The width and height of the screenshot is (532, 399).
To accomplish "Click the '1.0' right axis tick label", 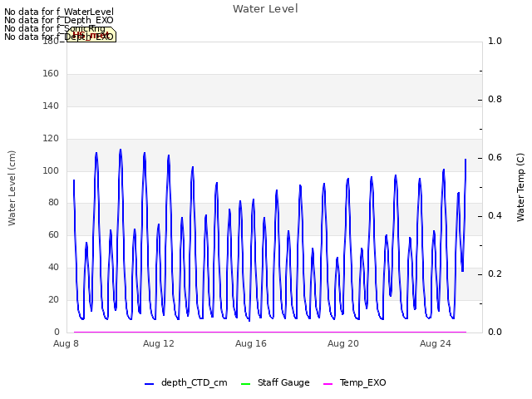I will point(495,41).
